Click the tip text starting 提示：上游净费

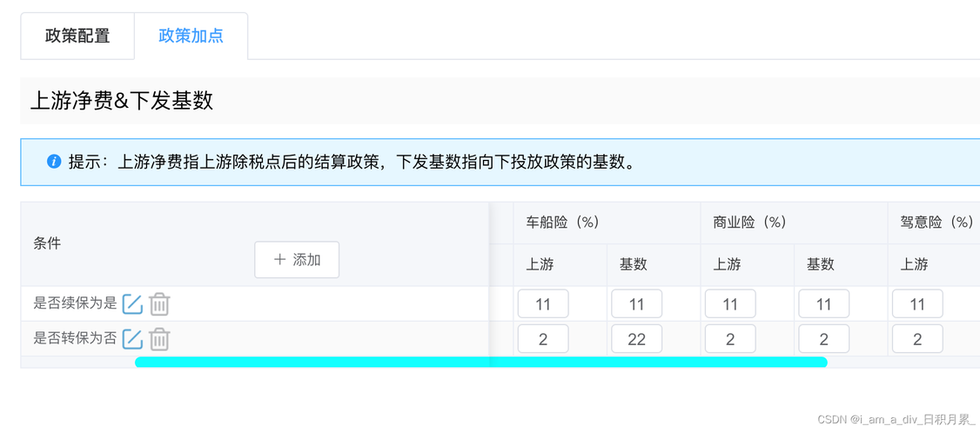352,163
